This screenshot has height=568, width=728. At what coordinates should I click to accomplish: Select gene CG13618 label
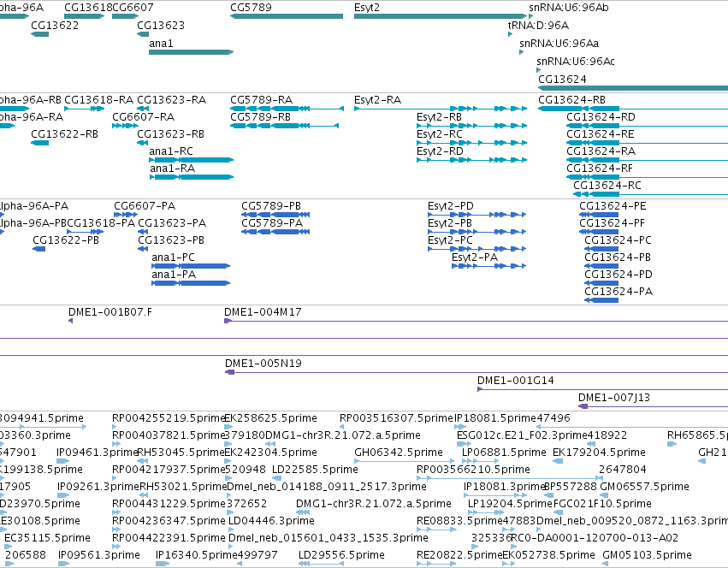click(x=88, y=8)
